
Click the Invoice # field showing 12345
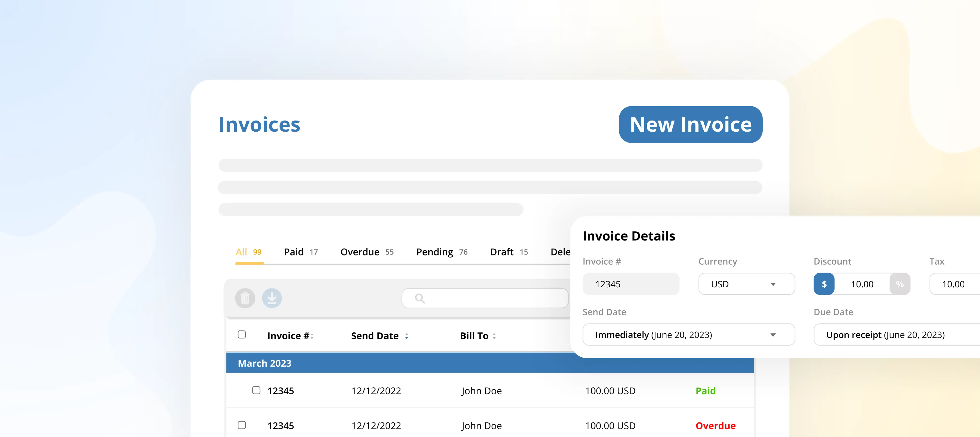coord(631,284)
